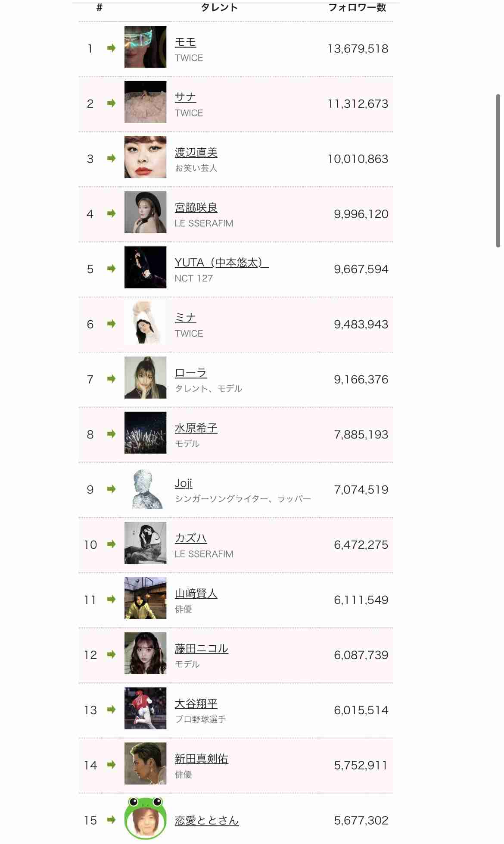Screen dimensions: 504x844
Task: Click the page scrollbar thumb on the right
Action: coord(498,171)
